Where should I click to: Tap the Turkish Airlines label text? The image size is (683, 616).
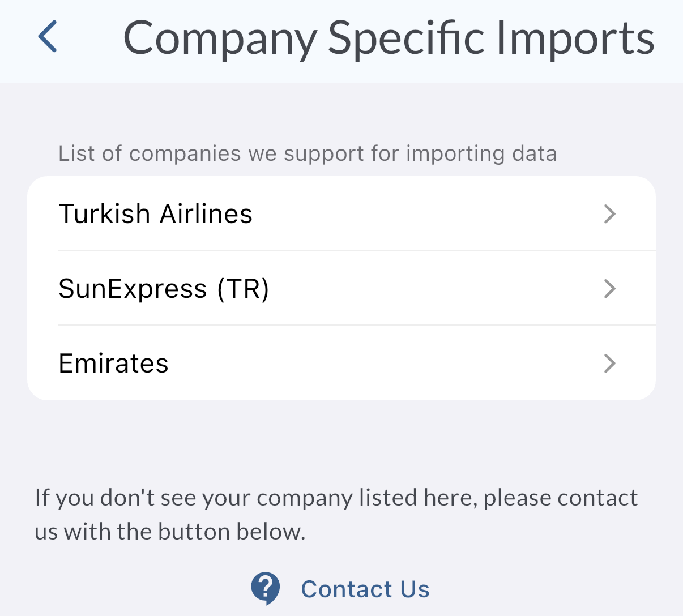(156, 214)
